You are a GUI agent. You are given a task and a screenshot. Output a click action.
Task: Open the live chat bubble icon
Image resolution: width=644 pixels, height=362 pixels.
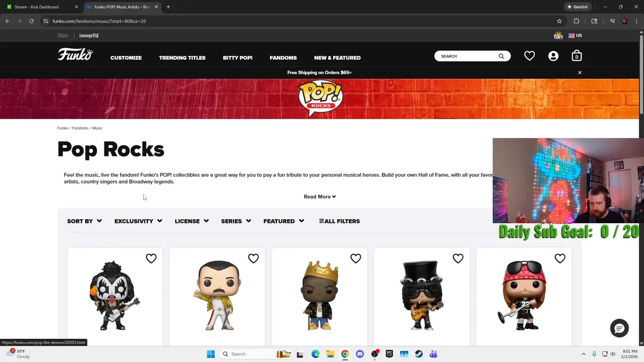619,328
